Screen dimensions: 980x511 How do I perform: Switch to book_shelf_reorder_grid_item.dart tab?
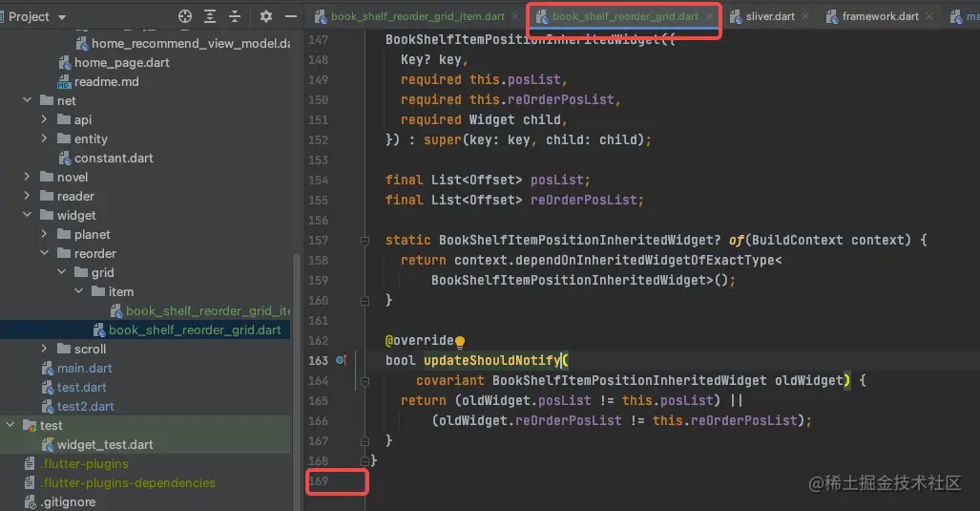point(417,16)
